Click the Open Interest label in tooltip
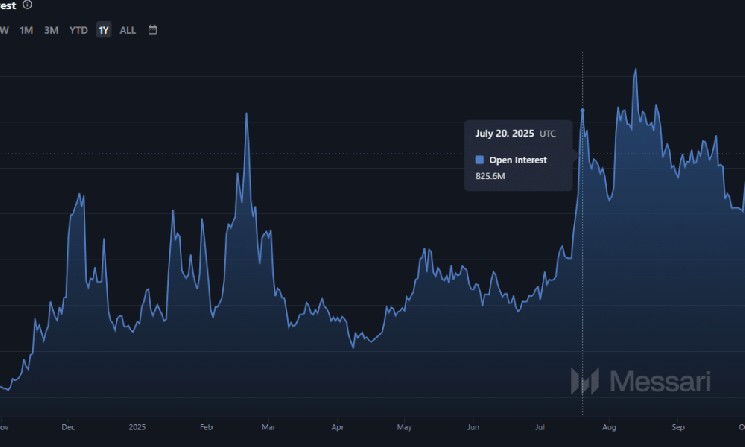745x447 pixels. coord(518,160)
